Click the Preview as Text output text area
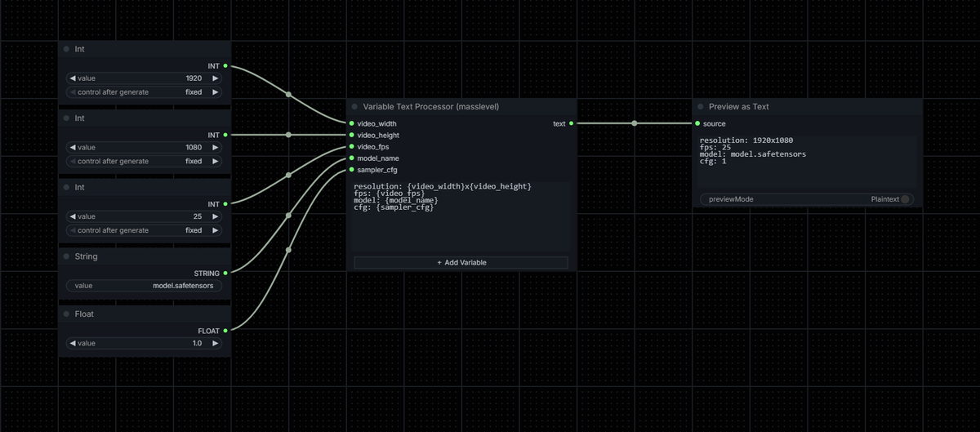This screenshot has height=432, width=980. (807, 161)
